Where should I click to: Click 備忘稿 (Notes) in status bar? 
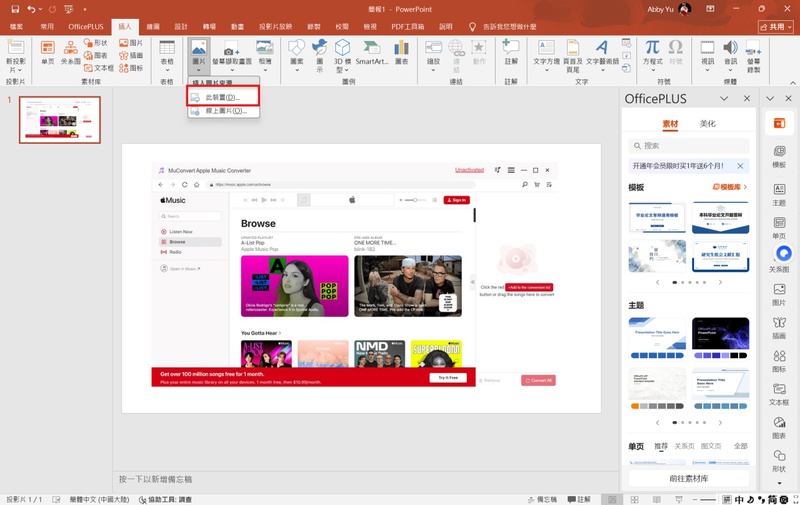coord(543,499)
